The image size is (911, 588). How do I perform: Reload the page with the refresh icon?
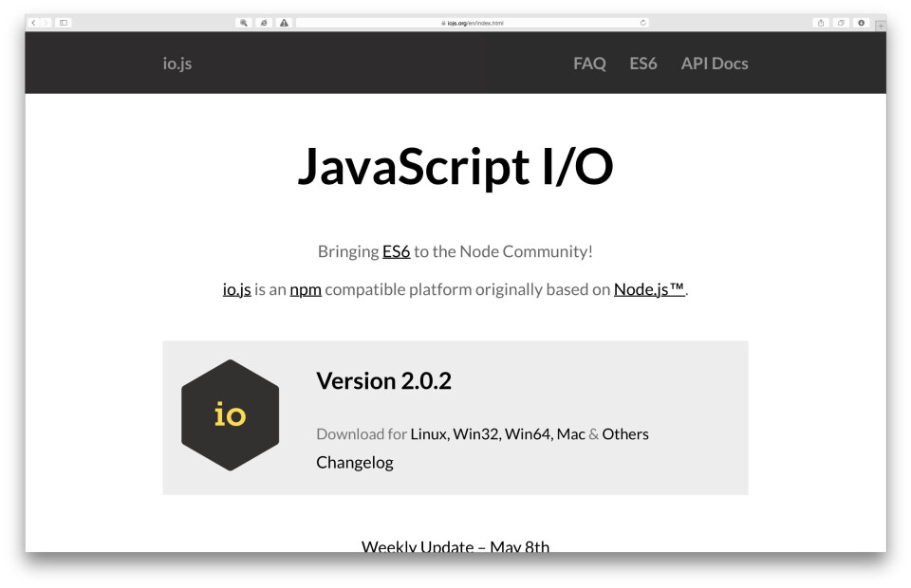[642, 23]
